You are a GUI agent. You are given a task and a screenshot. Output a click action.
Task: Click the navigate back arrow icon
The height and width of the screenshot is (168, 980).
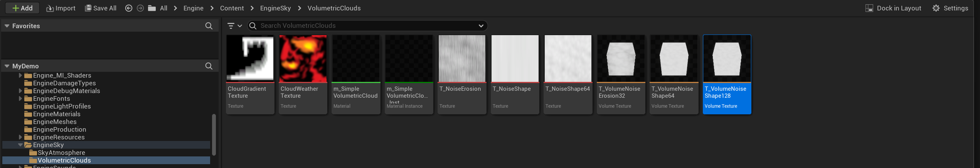click(x=129, y=8)
